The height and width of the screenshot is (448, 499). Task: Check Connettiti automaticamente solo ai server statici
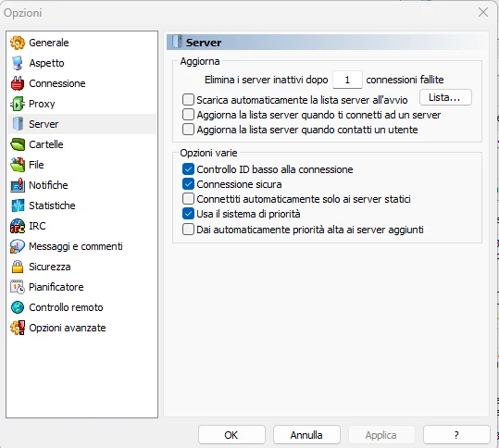pos(188,199)
